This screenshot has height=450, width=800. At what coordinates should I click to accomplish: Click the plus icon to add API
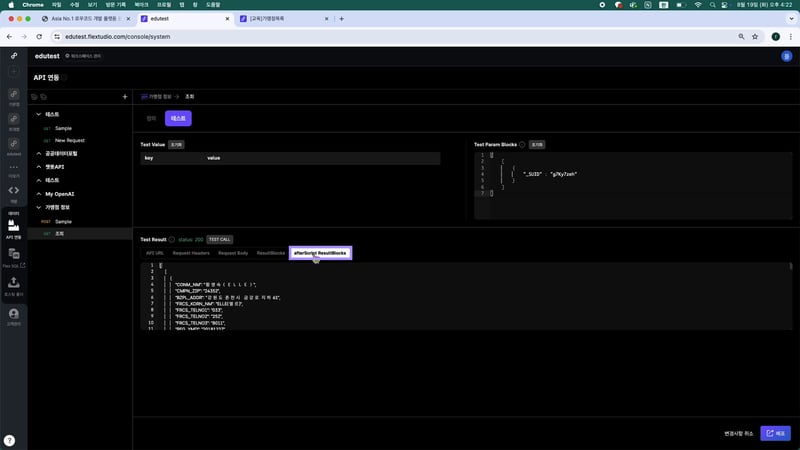pos(124,97)
